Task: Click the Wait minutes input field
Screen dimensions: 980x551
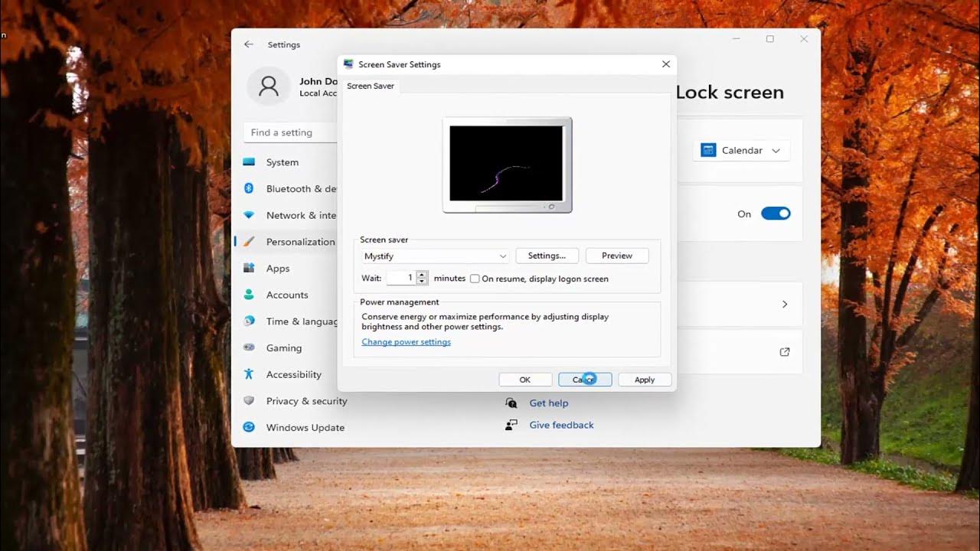Action: [x=400, y=279]
